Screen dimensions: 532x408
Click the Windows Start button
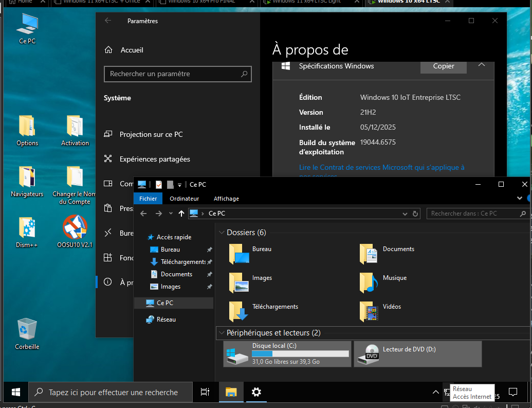[15, 393]
